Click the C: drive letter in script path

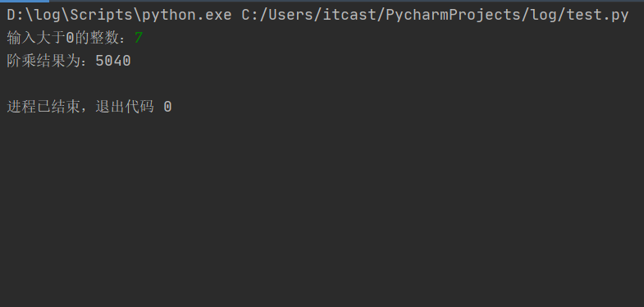pyautogui.click(x=250, y=16)
